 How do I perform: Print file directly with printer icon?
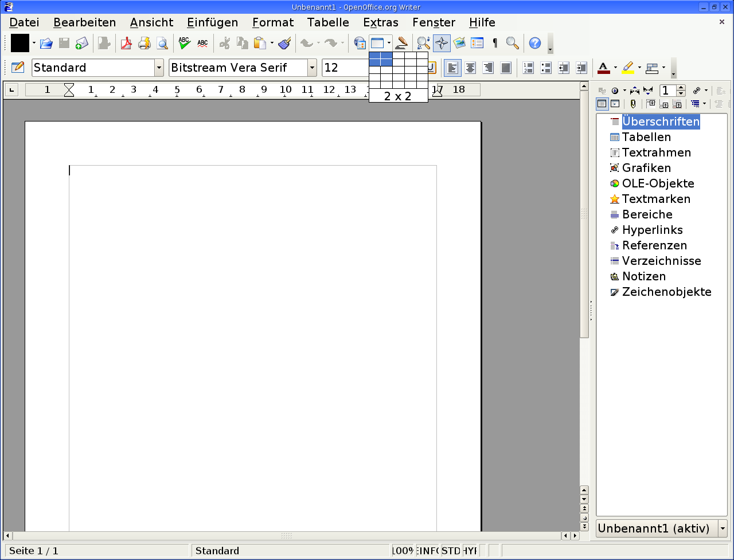(x=144, y=43)
